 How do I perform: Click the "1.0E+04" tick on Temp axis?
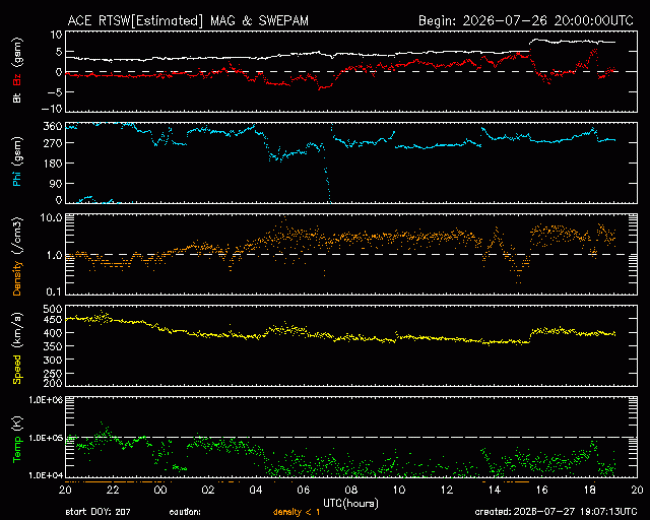click(46, 475)
